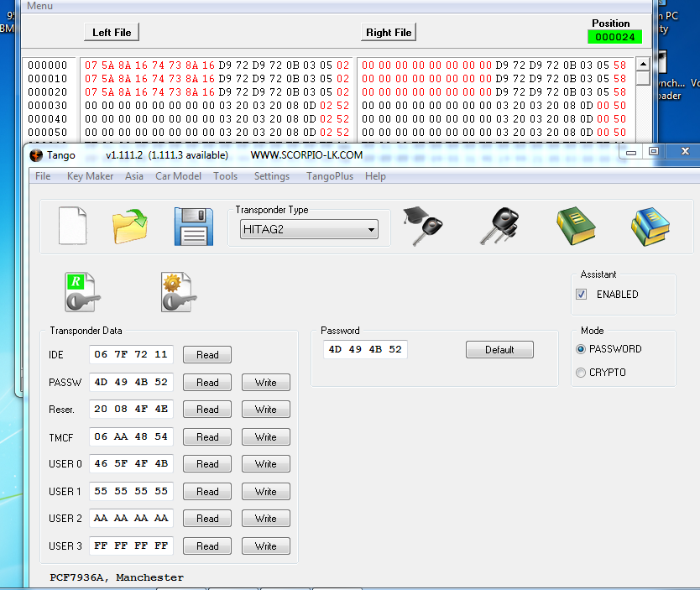Click the USER 1 field 55 55 55 55
This screenshot has width=700, height=590.
tap(131, 491)
